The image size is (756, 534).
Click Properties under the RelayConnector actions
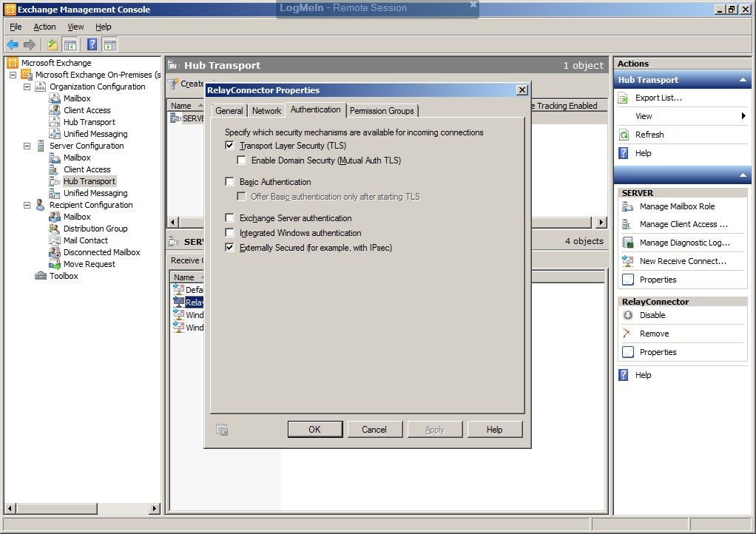pos(658,352)
